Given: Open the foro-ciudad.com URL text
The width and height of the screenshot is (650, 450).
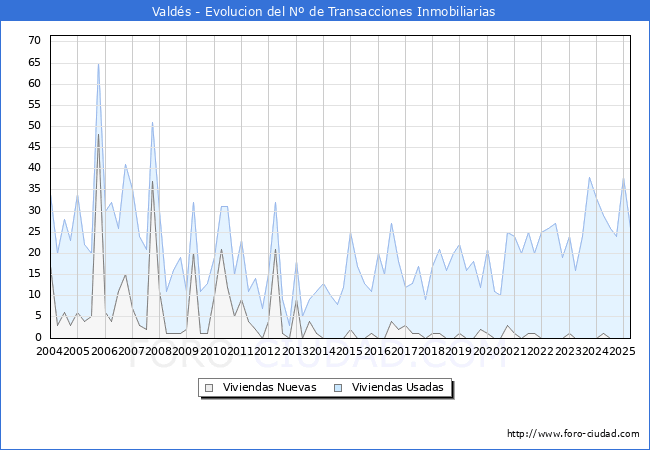Looking at the screenshot, I should (573, 433).
